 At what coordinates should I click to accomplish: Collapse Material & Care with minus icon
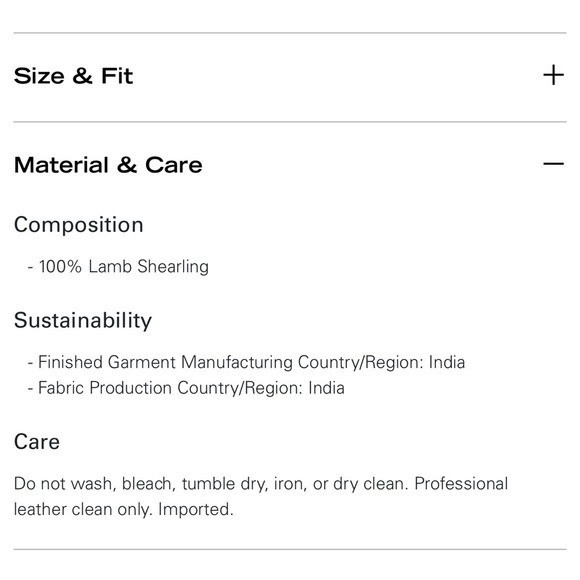[553, 163]
